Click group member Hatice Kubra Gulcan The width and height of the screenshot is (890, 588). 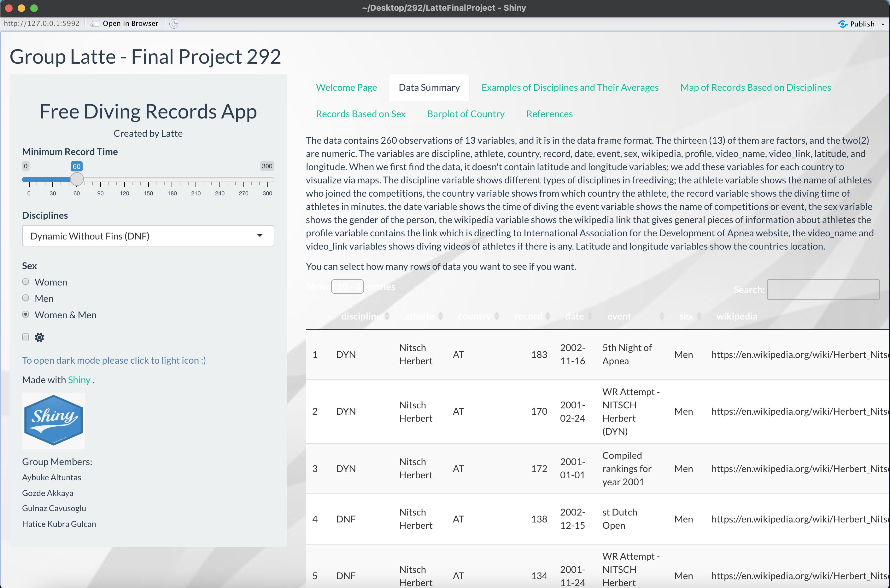point(59,524)
